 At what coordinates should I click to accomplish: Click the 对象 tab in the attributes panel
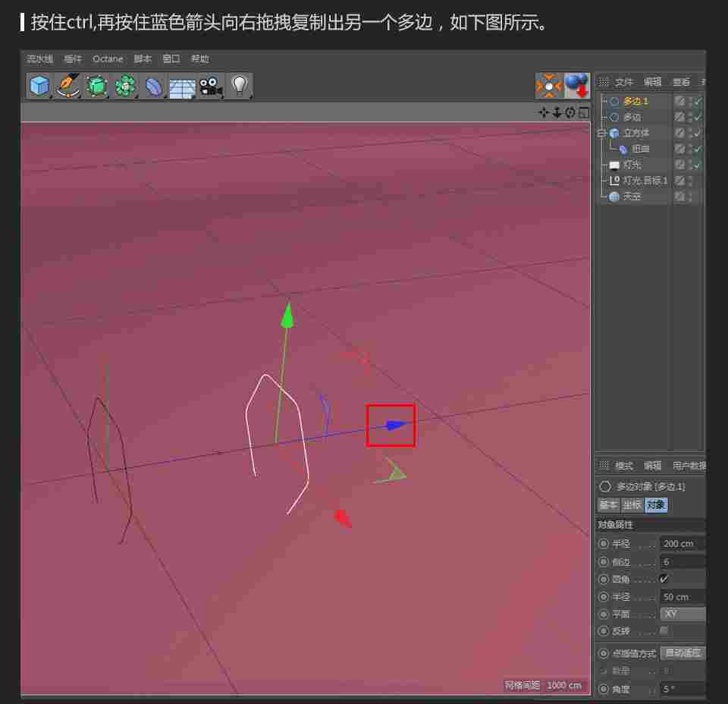point(656,504)
